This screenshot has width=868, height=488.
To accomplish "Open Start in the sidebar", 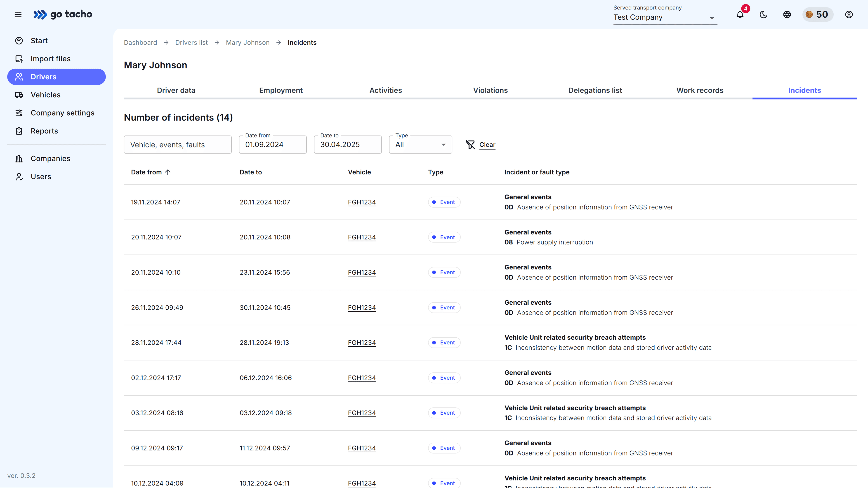I will point(56,41).
